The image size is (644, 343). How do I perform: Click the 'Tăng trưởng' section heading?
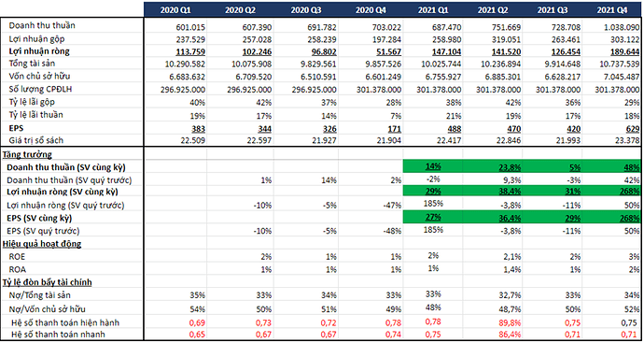27,155
